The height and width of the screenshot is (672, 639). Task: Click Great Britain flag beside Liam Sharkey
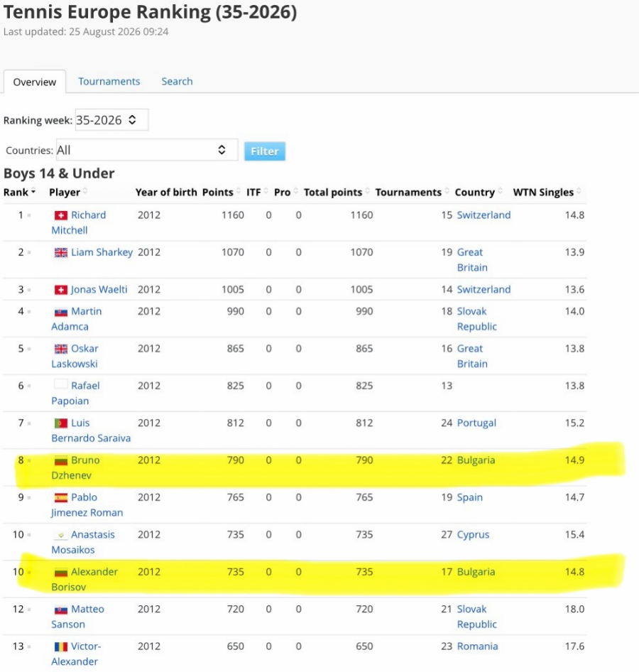(61, 252)
